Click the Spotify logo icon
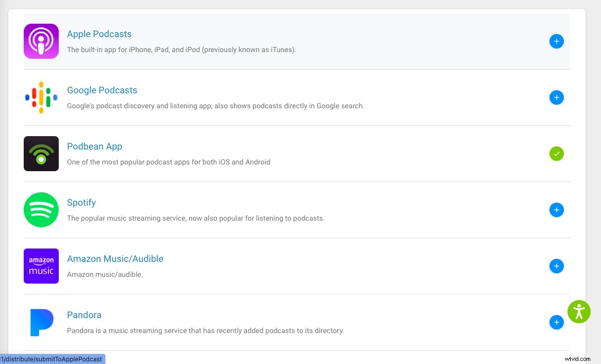Image resolution: width=601 pixels, height=364 pixels. [41, 210]
